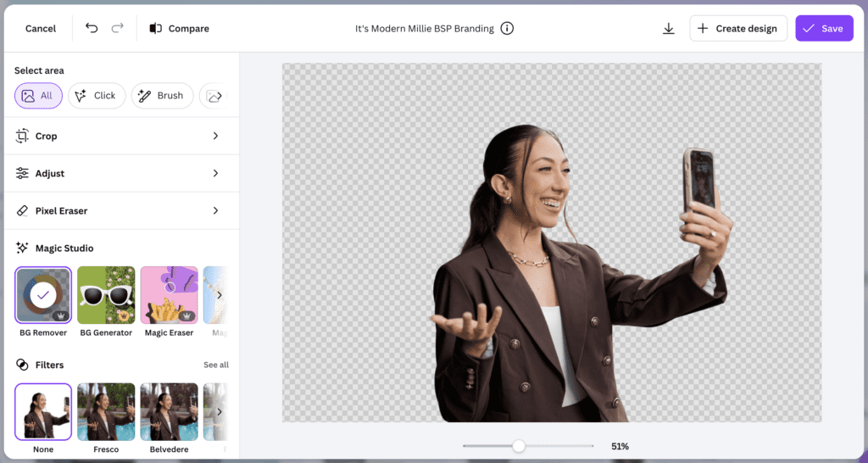Select the None filter option
The image size is (868, 463).
point(43,411)
